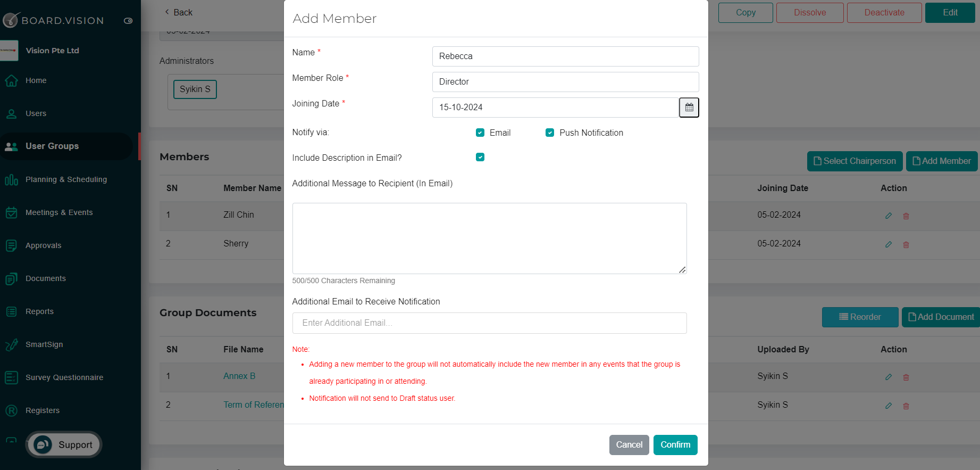Open Documents menu item
The height and width of the screenshot is (470, 980).
coord(46,278)
